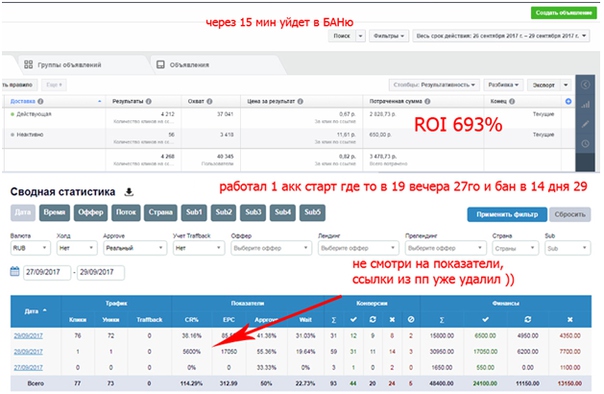Toggle the Sub1 grouping button

click(x=194, y=213)
